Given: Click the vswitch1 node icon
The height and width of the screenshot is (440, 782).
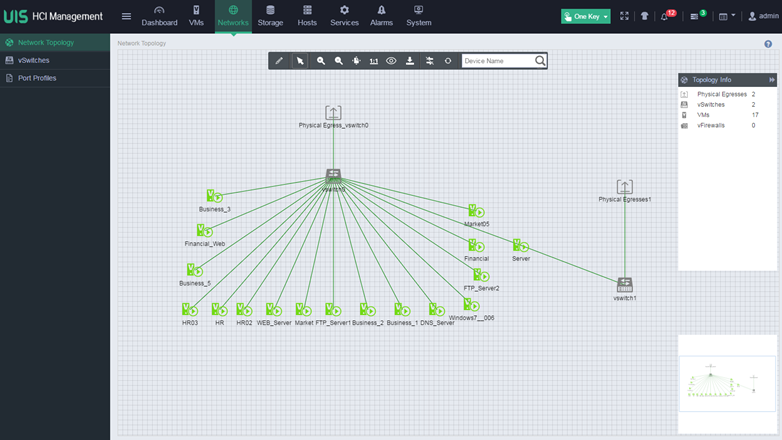Looking at the screenshot, I should point(625,285).
